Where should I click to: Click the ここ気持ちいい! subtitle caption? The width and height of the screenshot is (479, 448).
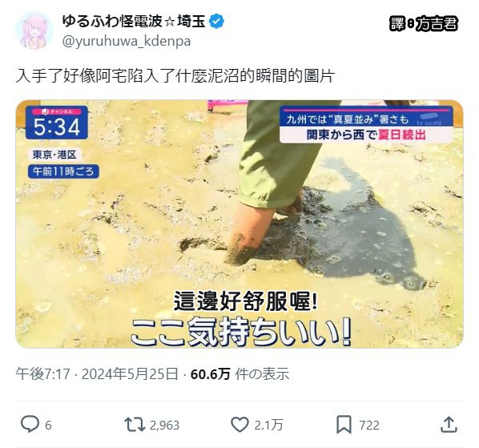tap(241, 333)
